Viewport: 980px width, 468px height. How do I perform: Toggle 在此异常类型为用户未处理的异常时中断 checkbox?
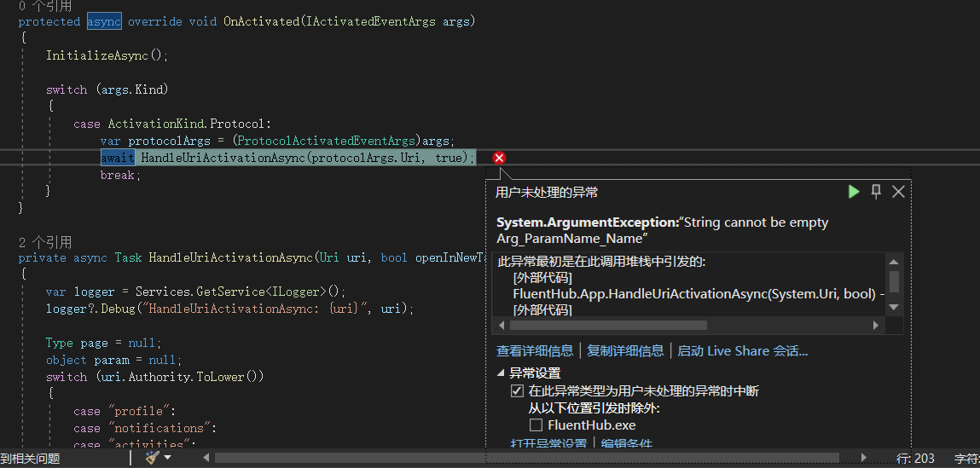coord(517,391)
